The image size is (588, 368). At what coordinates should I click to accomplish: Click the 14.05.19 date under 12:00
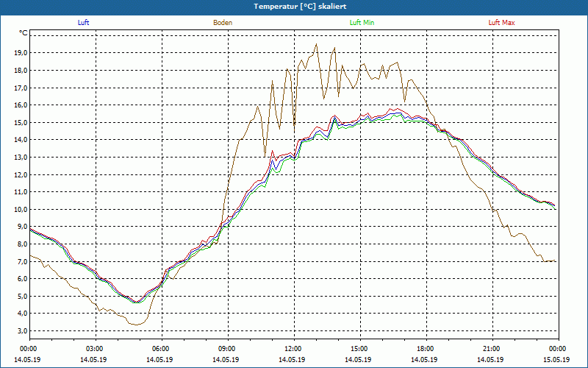click(292, 359)
